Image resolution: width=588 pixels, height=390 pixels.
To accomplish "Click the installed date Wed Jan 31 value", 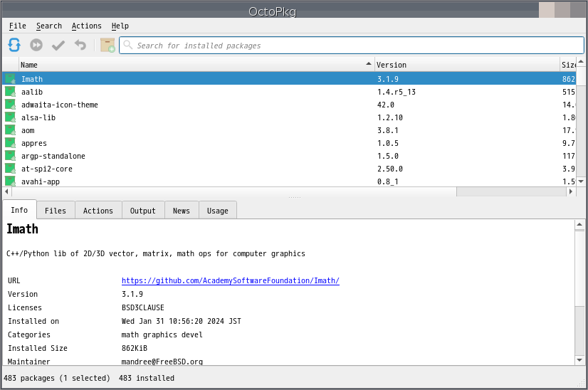I will (x=181, y=321).
